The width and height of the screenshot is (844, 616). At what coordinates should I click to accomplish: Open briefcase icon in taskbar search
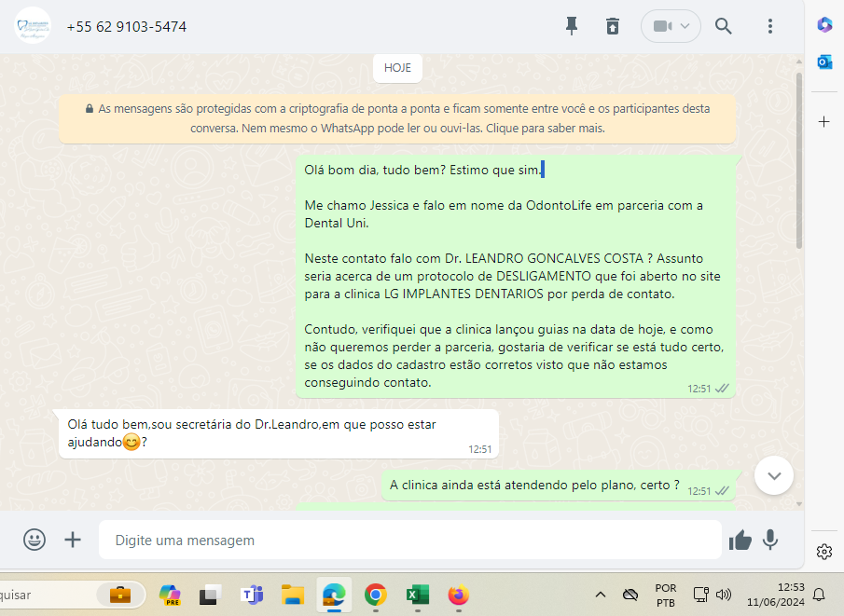coord(120,595)
